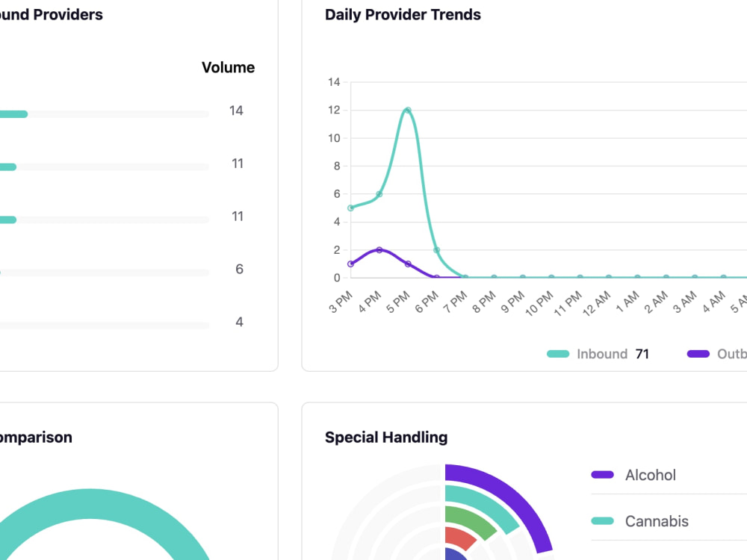
Task: Click the provider progress bar with volume 4
Action: click(x=105, y=326)
